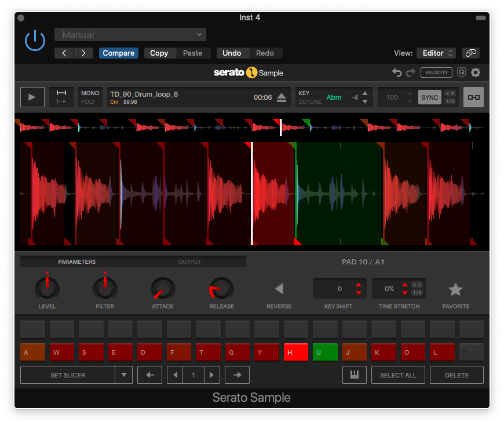Click the plugin link chain icon
504x425 pixels.
(x=471, y=53)
